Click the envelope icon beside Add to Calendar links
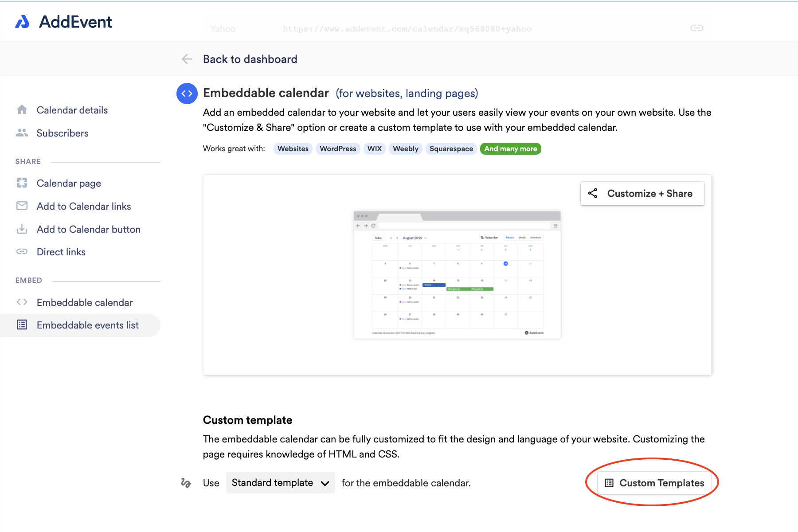Viewport: 798px width, 532px height. coord(22,206)
